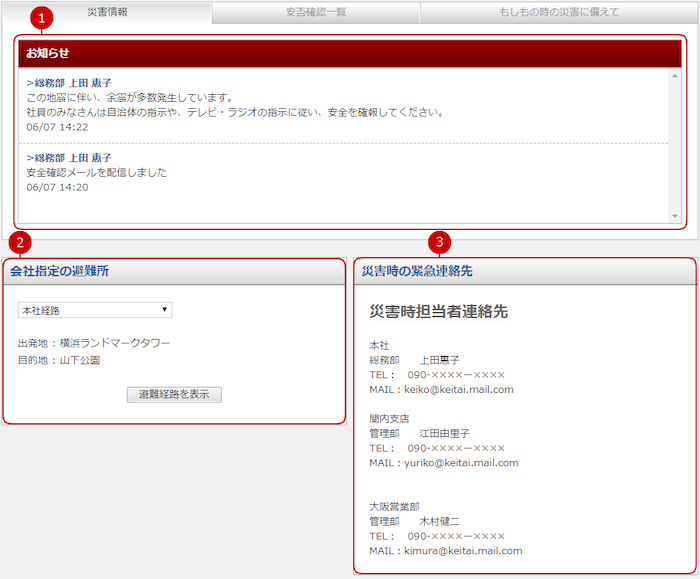The width and height of the screenshot is (700, 579).
Task: Open the 安否確認一覧 tab
Action: 315,12
